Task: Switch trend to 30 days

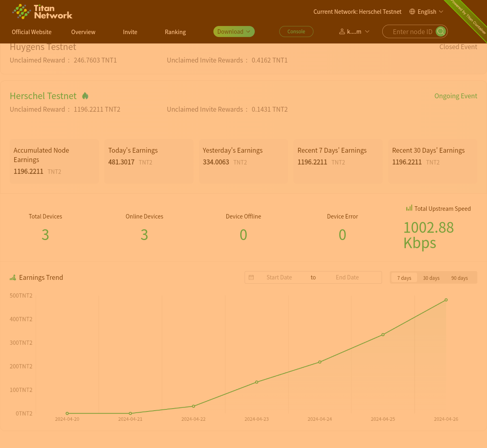Action: (x=431, y=278)
